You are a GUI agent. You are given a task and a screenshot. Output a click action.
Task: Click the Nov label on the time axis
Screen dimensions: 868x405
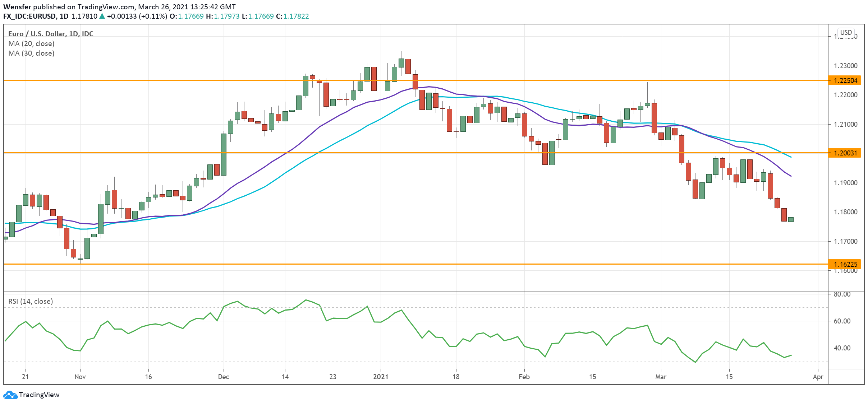coord(80,377)
